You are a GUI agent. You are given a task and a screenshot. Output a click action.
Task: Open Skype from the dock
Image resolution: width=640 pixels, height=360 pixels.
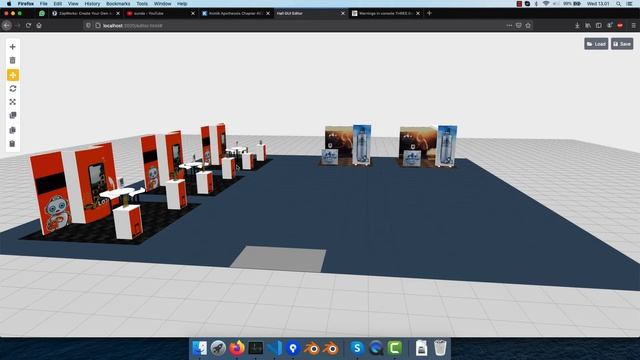pyautogui.click(x=357, y=348)
